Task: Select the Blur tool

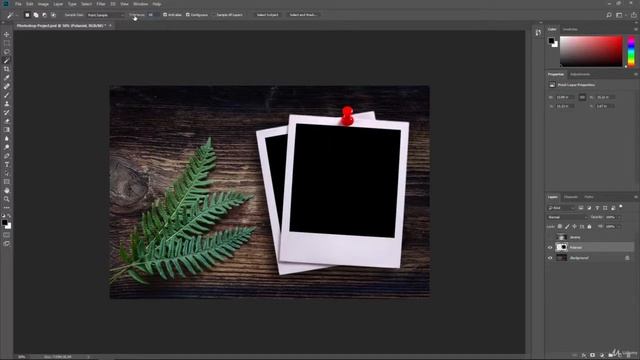Action: click(x=7, y=138)
